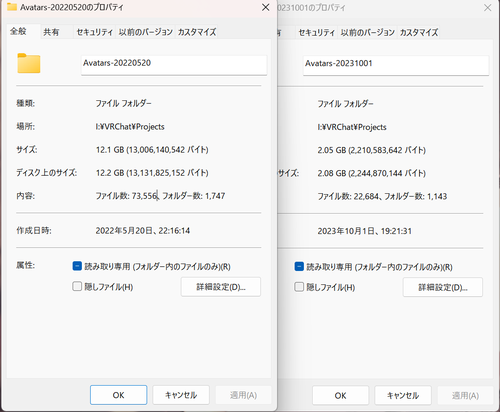Viewport: 500px width, 412px height.
Task: Select 全般 tab in left dialog
Action: click(18, 31)
